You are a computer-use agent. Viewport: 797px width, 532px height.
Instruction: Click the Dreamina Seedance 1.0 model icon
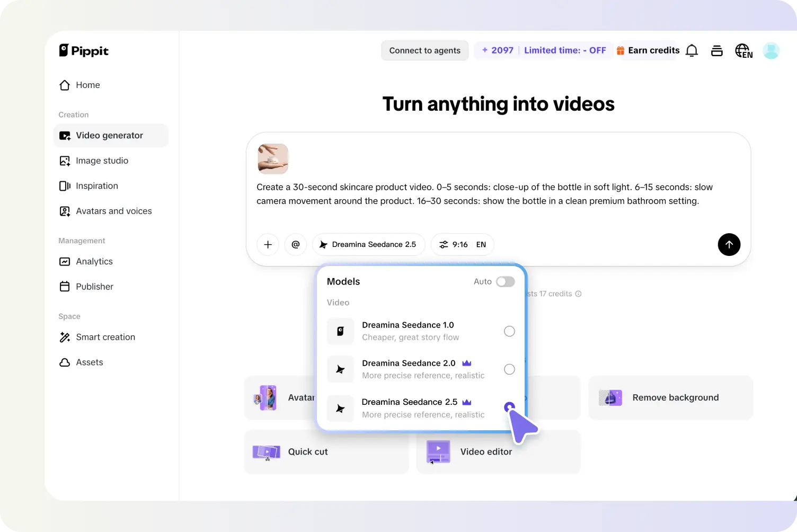(340, 331)
